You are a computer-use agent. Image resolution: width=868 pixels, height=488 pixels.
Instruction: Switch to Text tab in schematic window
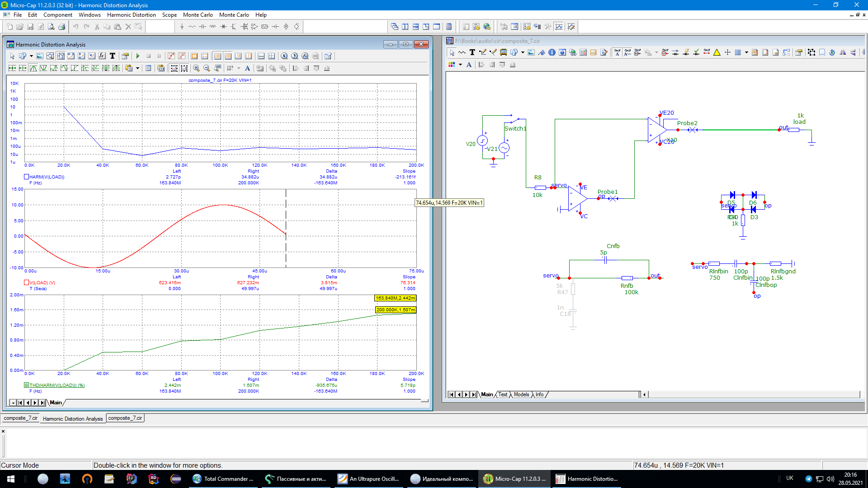(x=503, y=394)
